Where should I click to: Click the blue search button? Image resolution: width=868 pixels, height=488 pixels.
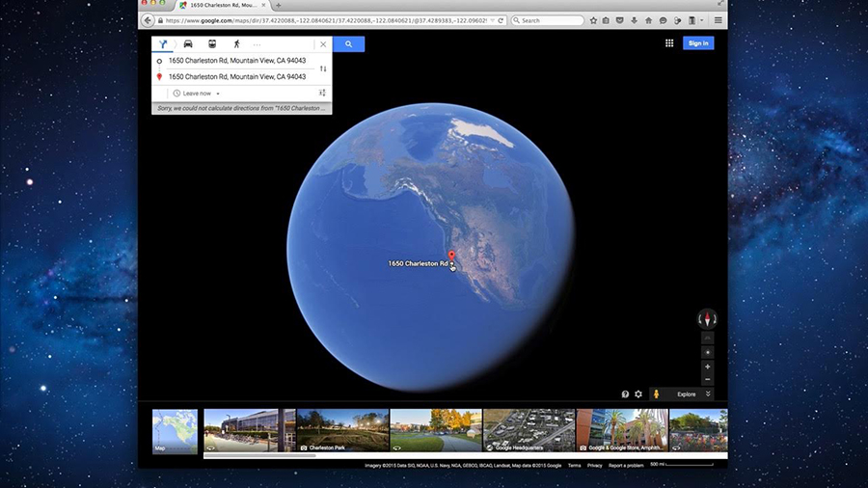(349, 44)
